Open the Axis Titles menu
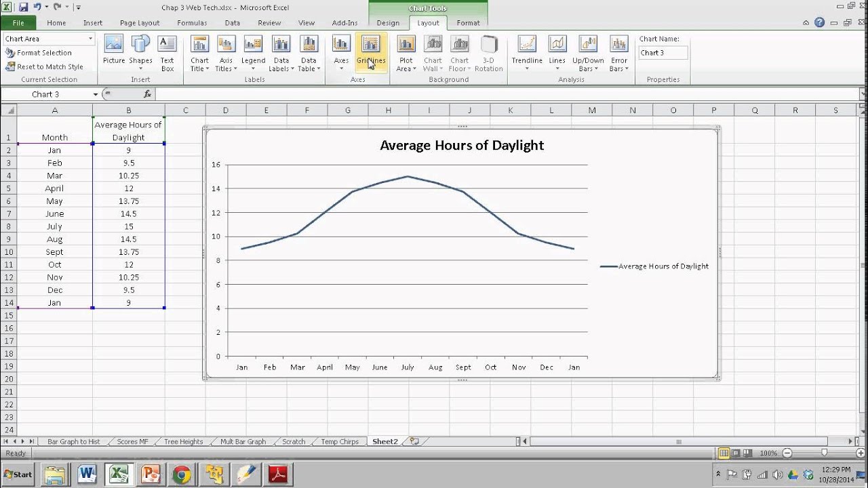Screen dimensions: 868x488 click(226, 54)
